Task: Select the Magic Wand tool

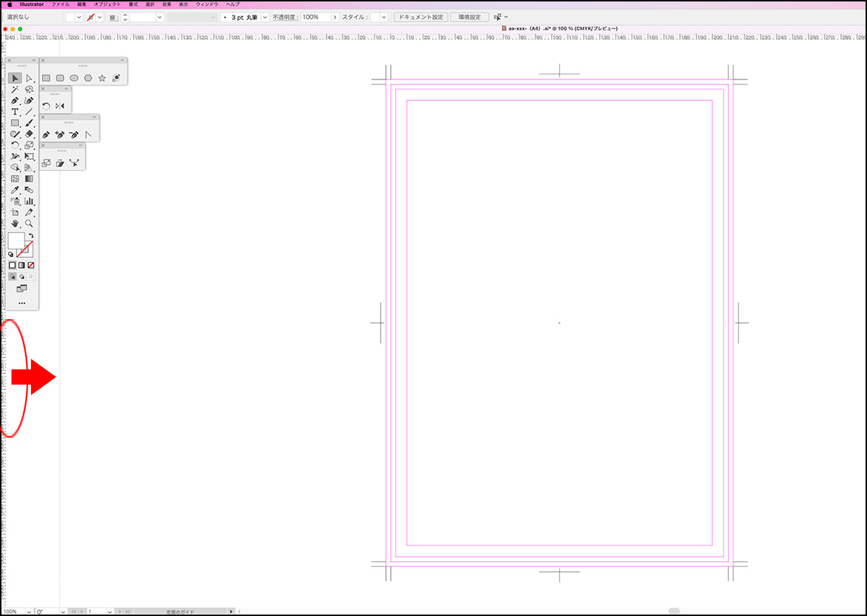Action: click(14, 90)
